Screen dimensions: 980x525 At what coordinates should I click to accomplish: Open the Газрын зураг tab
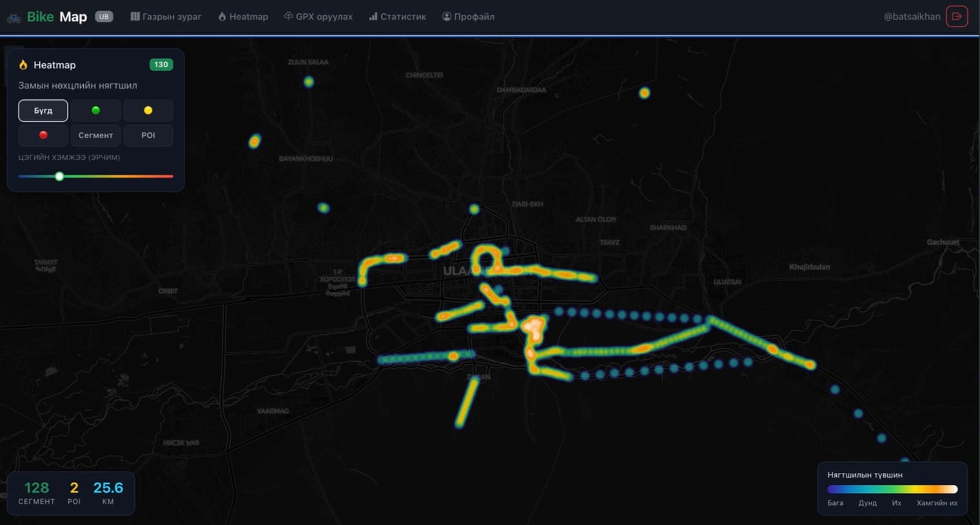pyautogui.click(x=166, y=17)
